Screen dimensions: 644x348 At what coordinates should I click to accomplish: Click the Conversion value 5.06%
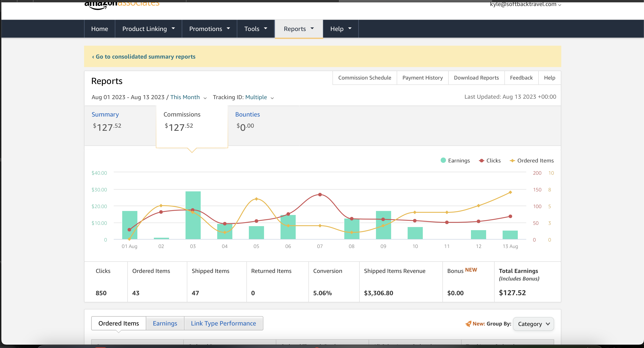(x=322, y=293)
